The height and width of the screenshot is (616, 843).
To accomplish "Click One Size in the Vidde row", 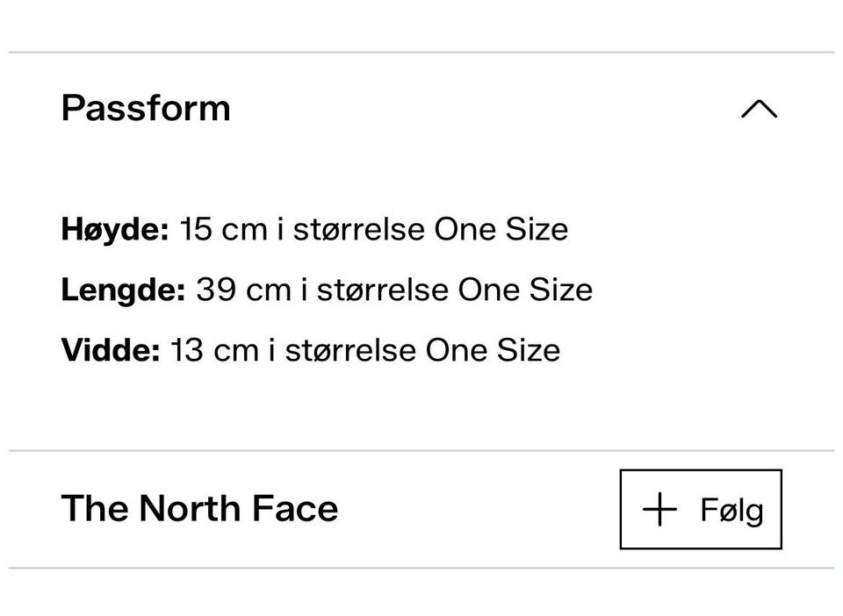I will (493, 350).
